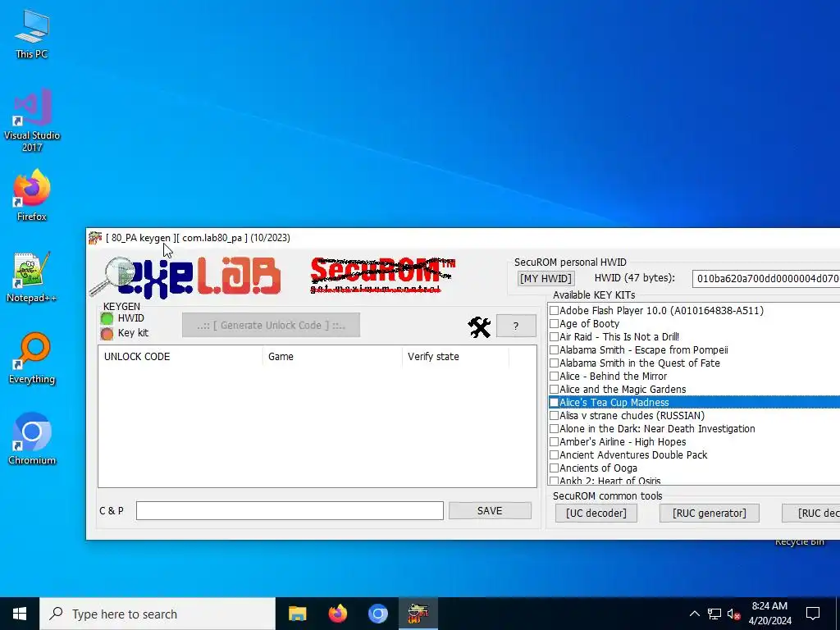This screenshot has width=840, height=630.
Task: Check Adobe Flash Player 10.0 key kit
Action: pos(555,311)
